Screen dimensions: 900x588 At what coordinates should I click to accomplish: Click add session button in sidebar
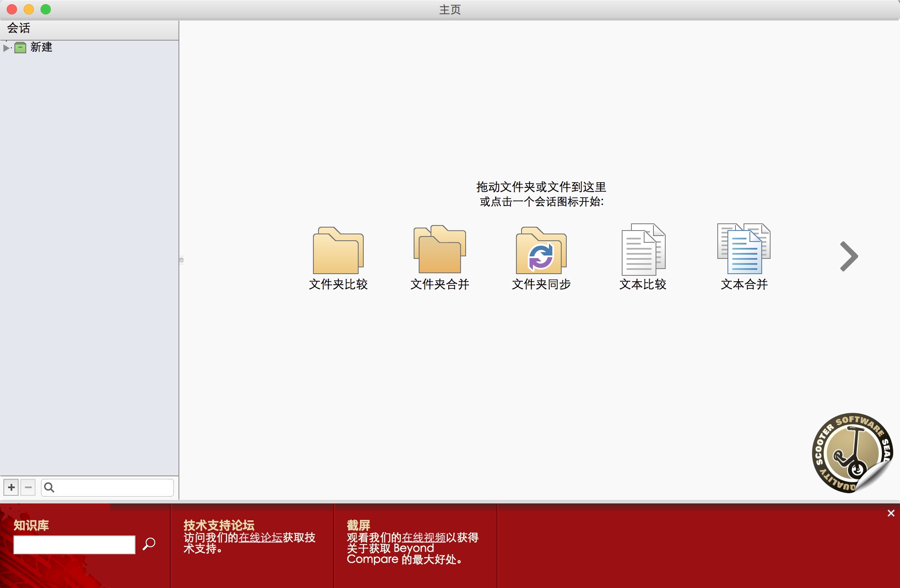pos(10,487)
